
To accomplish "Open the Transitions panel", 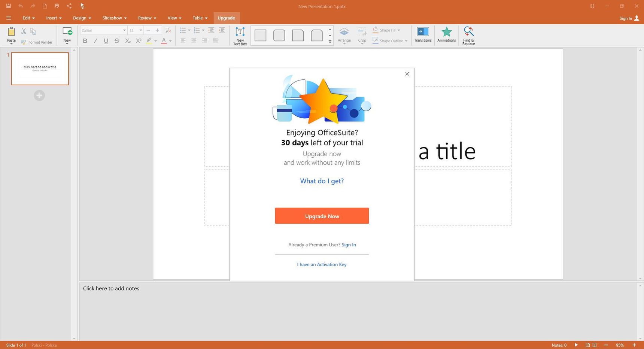I will 423,34.
